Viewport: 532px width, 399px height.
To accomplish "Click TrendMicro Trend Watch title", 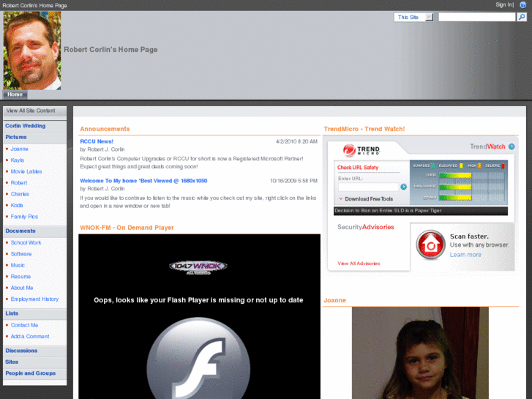I will 364,129.
